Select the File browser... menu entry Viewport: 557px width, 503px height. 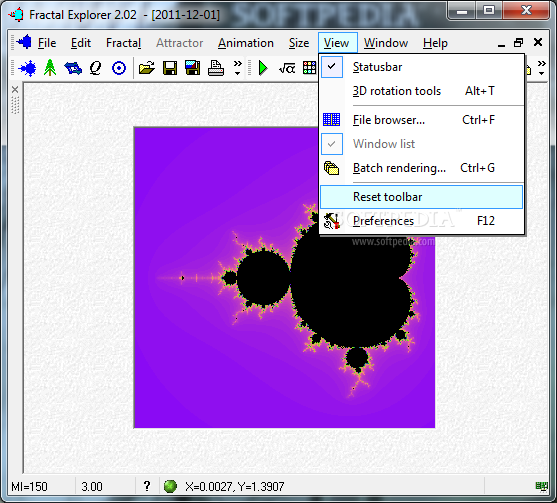coord(422,120)
